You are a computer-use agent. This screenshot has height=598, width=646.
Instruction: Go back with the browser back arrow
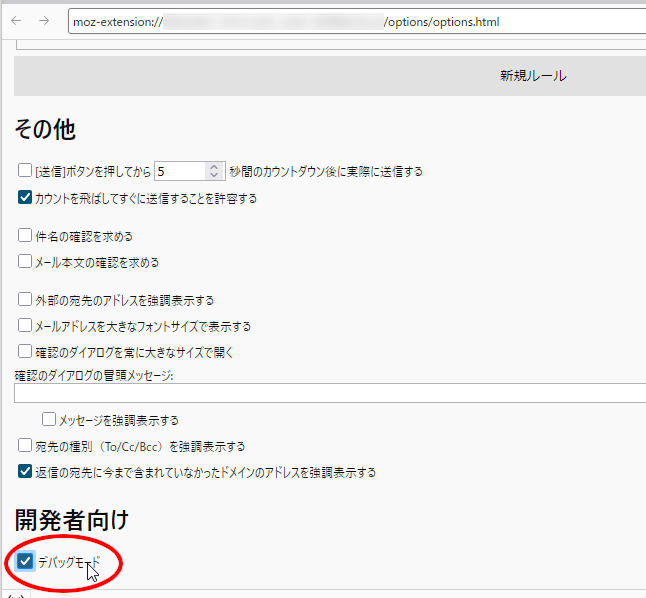pyautogui.click(x=16, y=21)
